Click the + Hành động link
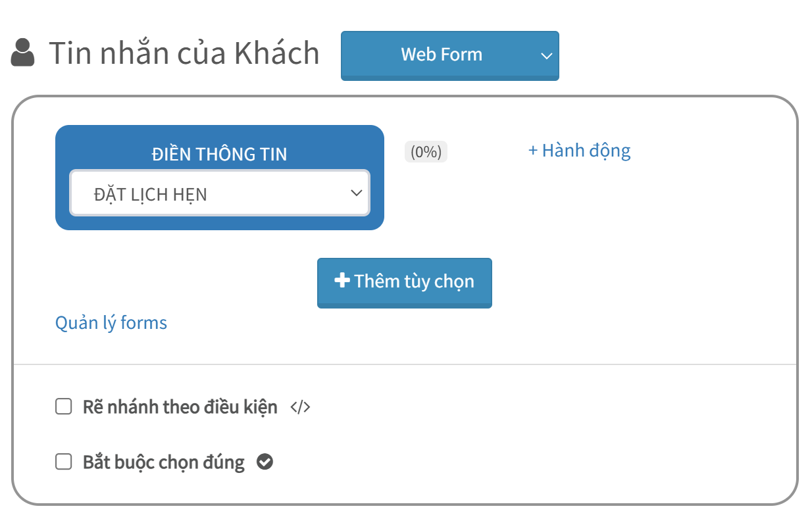The image size is (812, 519). [579, 151]
